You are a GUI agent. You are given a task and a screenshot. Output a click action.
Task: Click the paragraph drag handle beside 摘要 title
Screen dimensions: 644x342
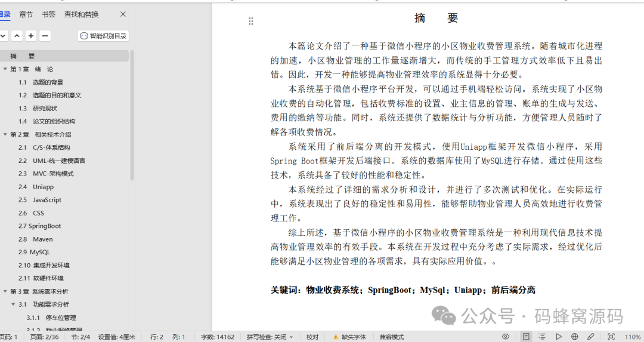[x=251, y=21]
